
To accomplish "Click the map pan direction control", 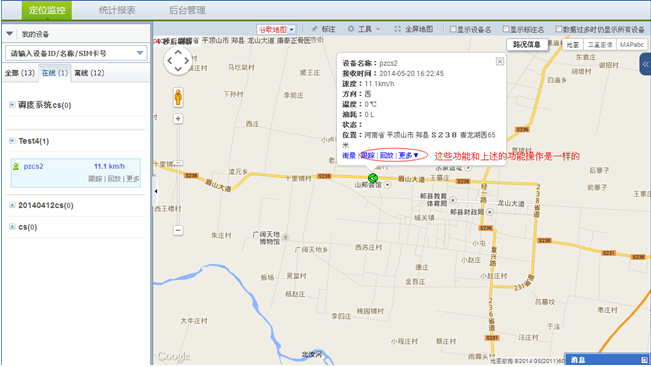I will coord(178,61).
